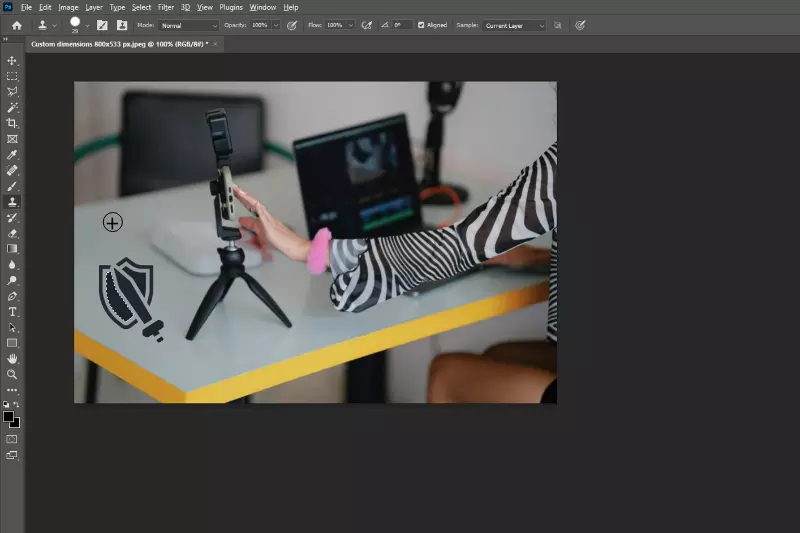800x533 pixels.
Task: Open the Plugins menu
Action: [231, 8]
